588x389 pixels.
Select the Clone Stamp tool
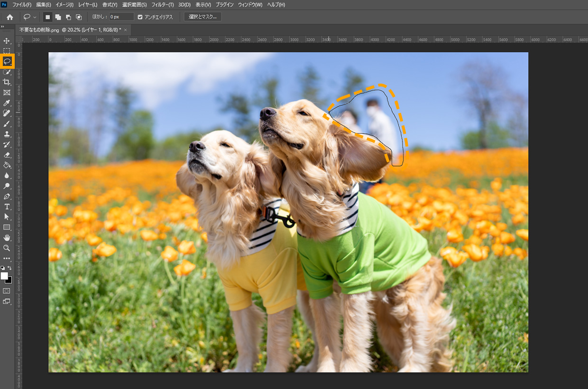[x=7, y=134]
